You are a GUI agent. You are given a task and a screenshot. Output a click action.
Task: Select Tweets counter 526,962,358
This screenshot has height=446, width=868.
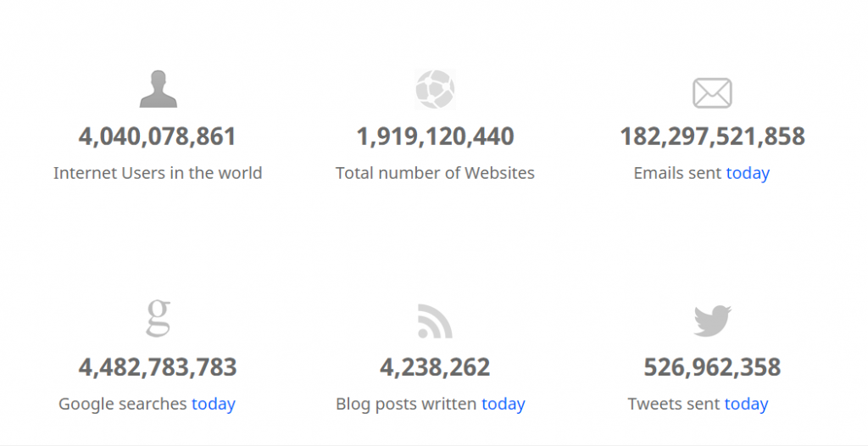coord(712,367)
